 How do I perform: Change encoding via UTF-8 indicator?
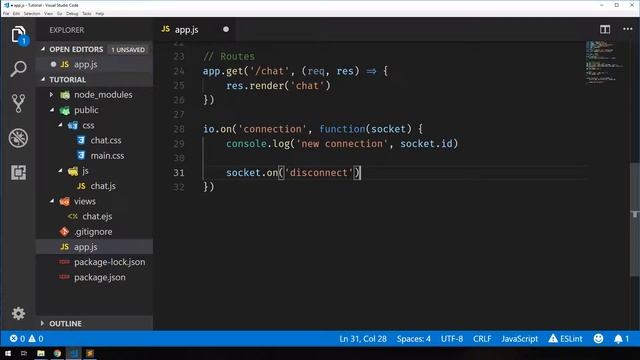click(452, 338)
